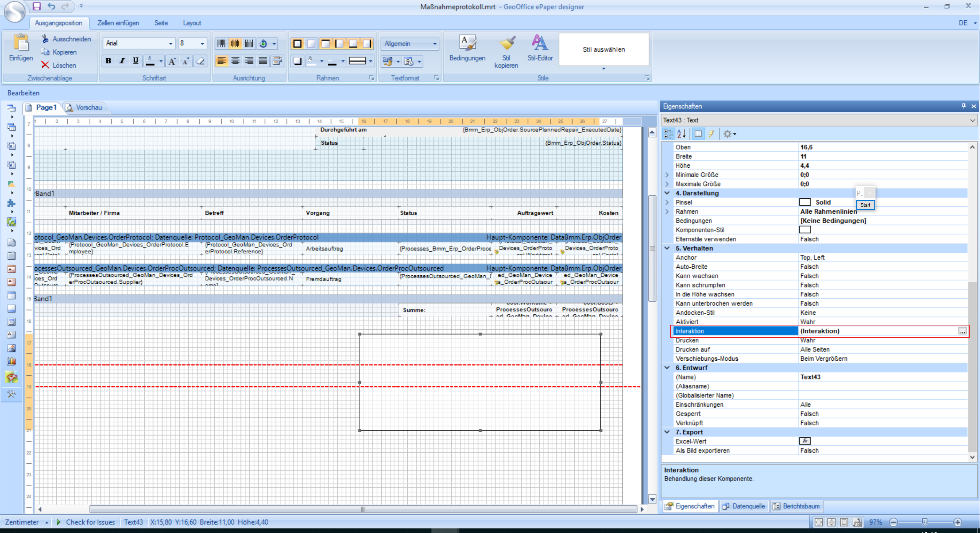Toggle all borders frame button
Screen dimensions: 980x533
[x=297, y=44]
